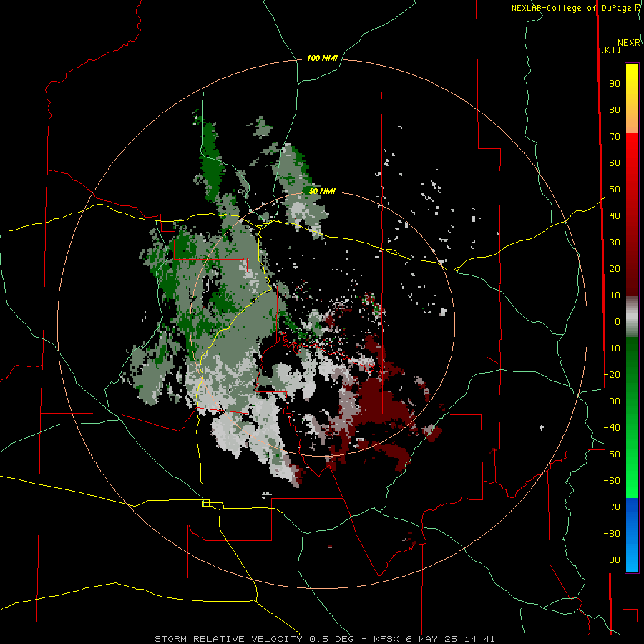This screenshot has width=644, height=644.
Task: Click the -70 value on the velocity scale
Action: [612, 507]
